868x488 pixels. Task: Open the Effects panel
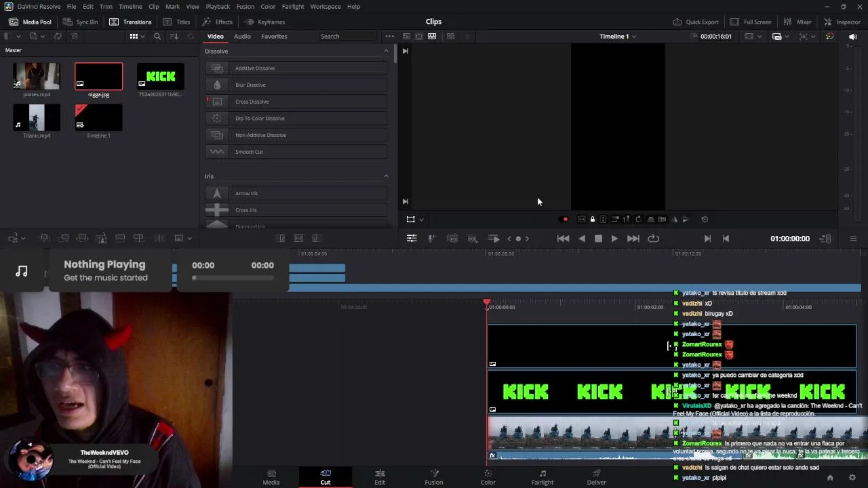[217, 22]
